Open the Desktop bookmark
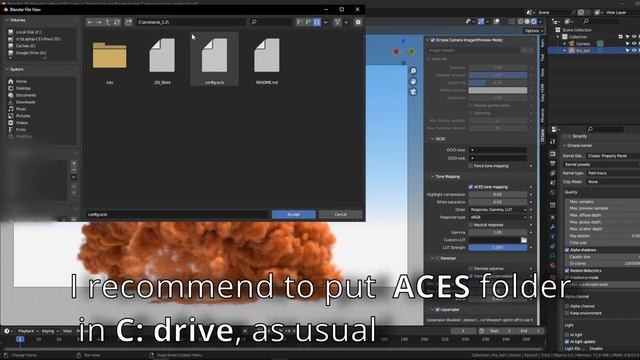This screenshot has height=360, width=640. tap(23, 88)
